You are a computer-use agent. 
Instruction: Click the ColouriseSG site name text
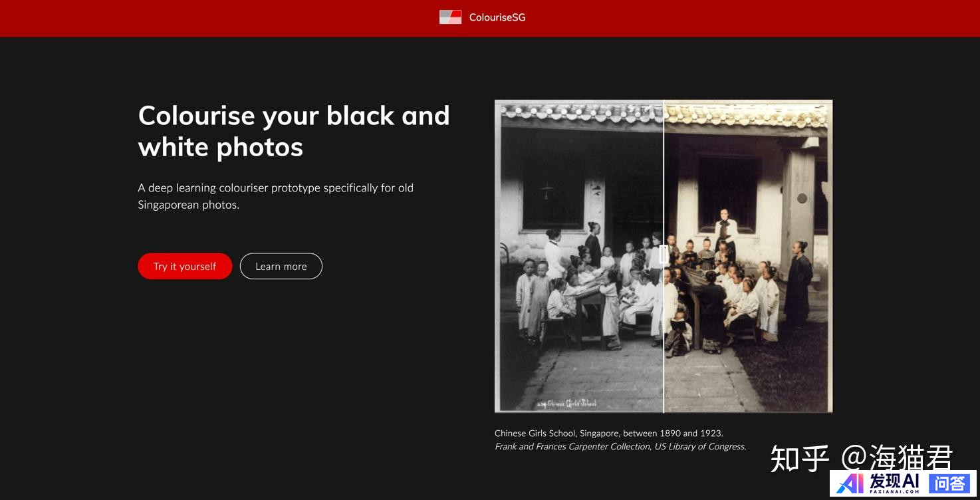click(x=497, y=17)
